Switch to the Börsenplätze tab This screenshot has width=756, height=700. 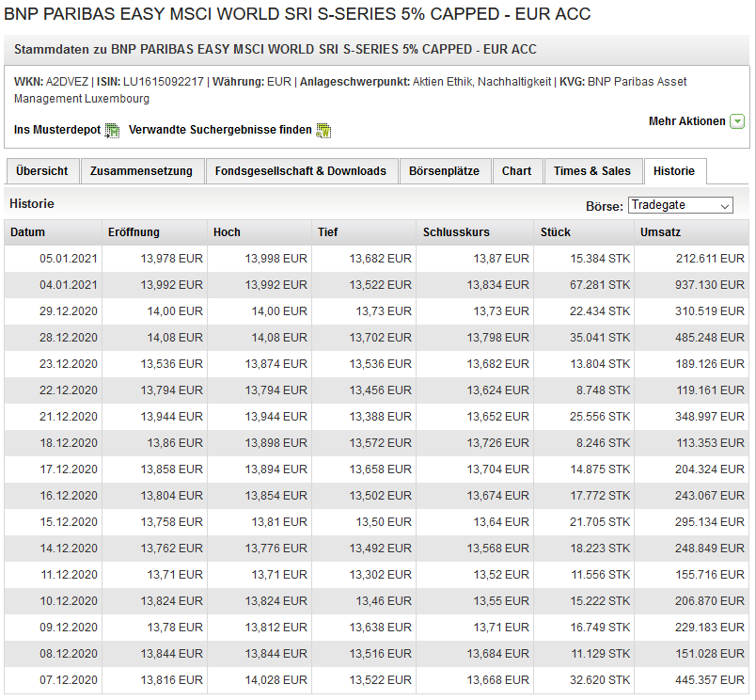pyautogui.click(x=445, y=171)
